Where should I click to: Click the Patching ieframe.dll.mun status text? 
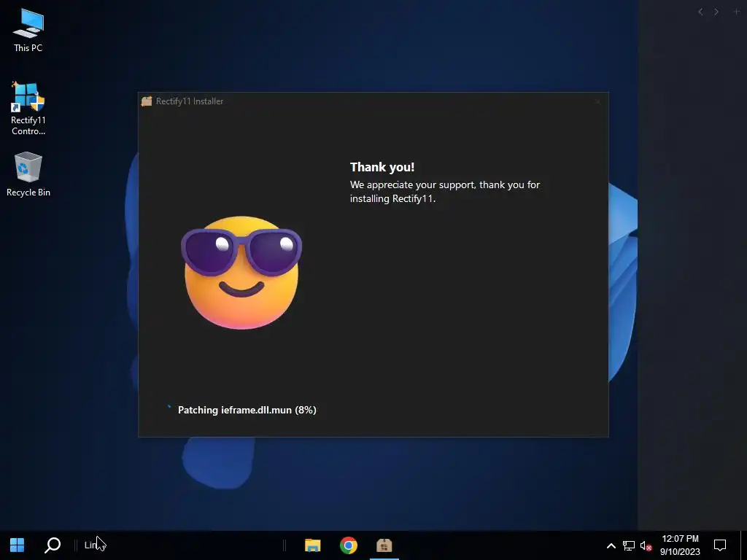click(247, 410)
